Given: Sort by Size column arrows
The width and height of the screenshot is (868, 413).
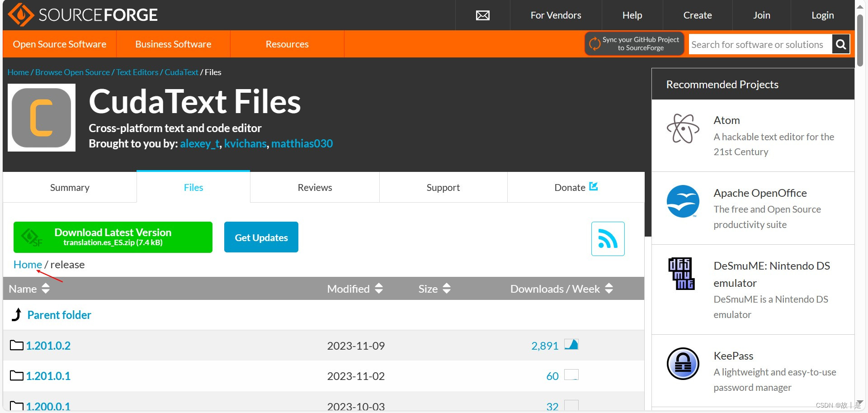Looking at the screenshot, I should pos(447,289).
